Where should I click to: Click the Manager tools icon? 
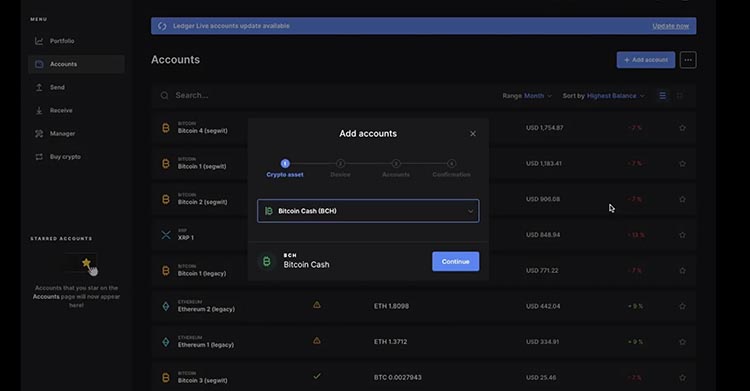pyautogui.click(x=39, y=134)
